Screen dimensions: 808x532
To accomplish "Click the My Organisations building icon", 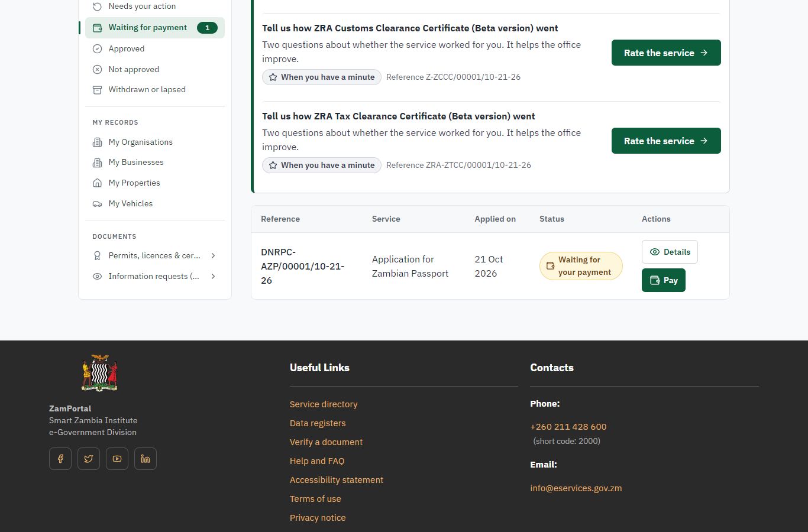I will click(x=98, y=142).
